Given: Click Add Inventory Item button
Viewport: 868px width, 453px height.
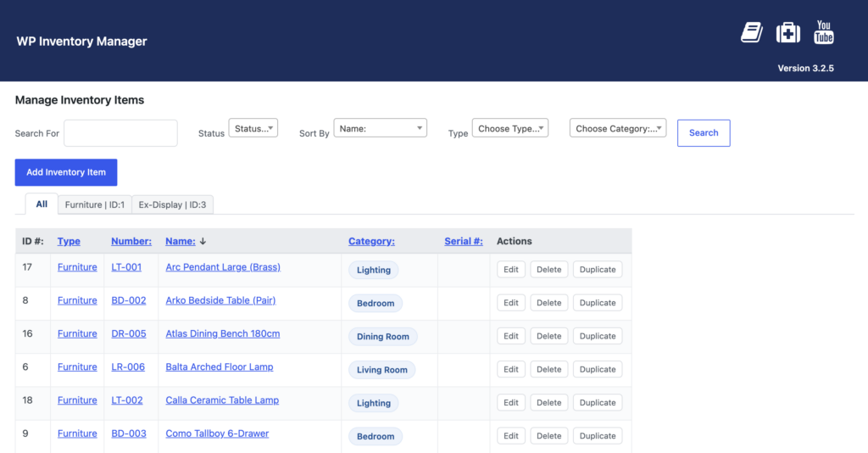Looking at the screenshot, I should [x=66, y=172].
